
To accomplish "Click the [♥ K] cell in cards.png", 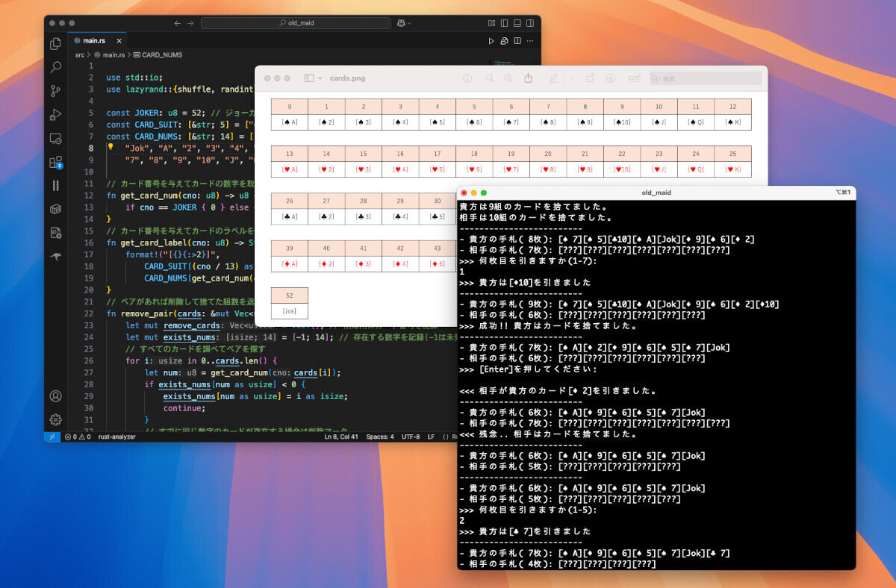I will pyautogui.click(x=732, y=169).
